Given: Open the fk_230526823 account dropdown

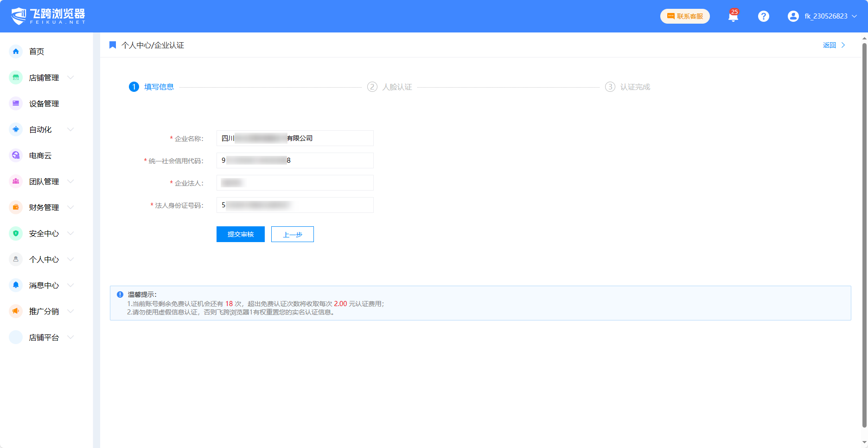Looking at the screenshot, I should pos(822,16).
